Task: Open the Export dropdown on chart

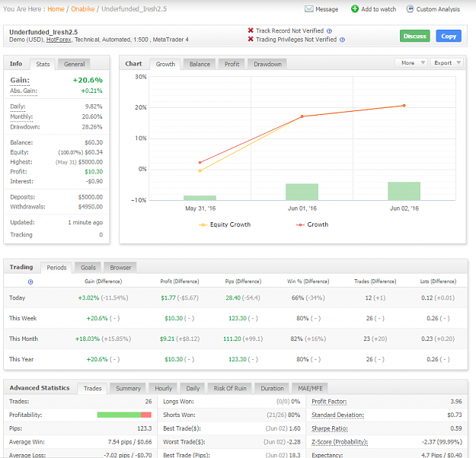Action: 447,63
